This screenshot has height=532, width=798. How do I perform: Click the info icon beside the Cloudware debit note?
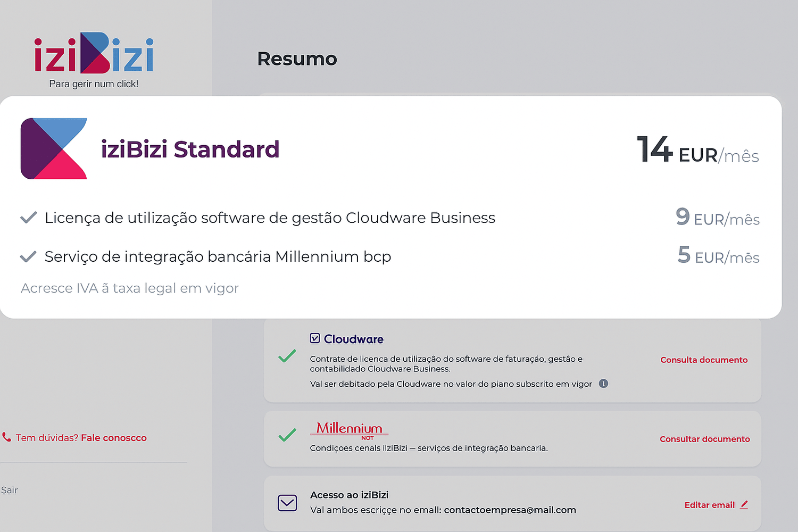click(603, 384)
